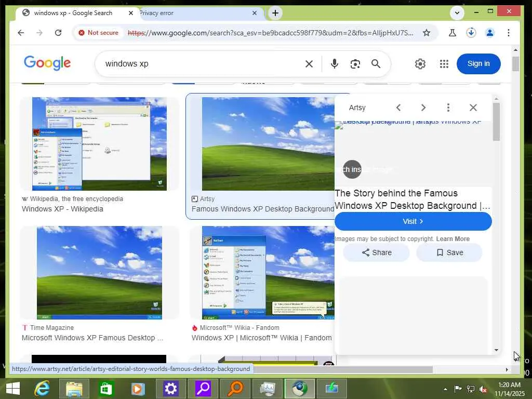Screen dimensions: 532x399
Task: Show next image in preview panel
Action: pos(423,108)
